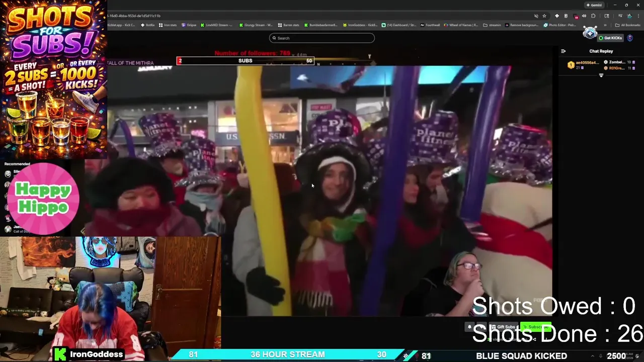Open the extensions puzzle icon

point(593,16)
